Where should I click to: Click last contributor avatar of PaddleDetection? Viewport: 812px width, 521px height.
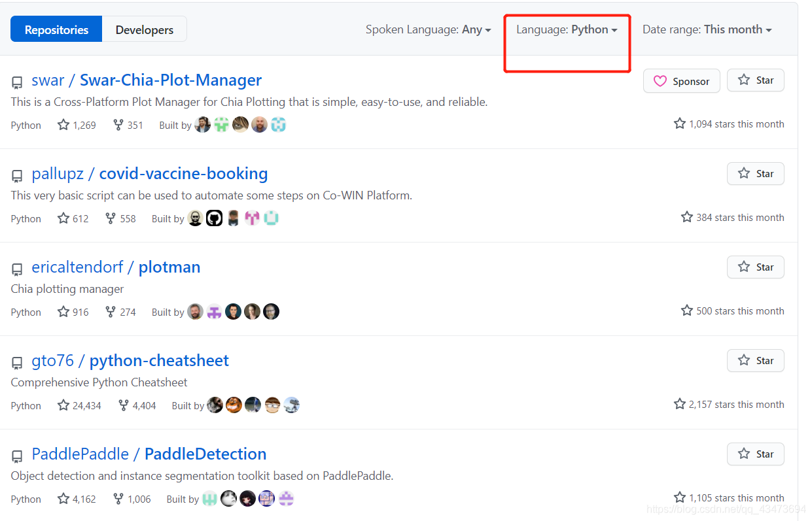[x=286, y=498]
